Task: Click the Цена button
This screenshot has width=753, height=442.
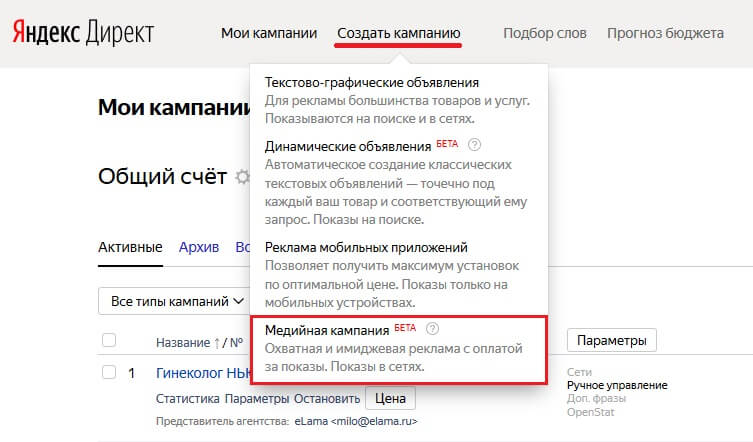Action: 390,398
